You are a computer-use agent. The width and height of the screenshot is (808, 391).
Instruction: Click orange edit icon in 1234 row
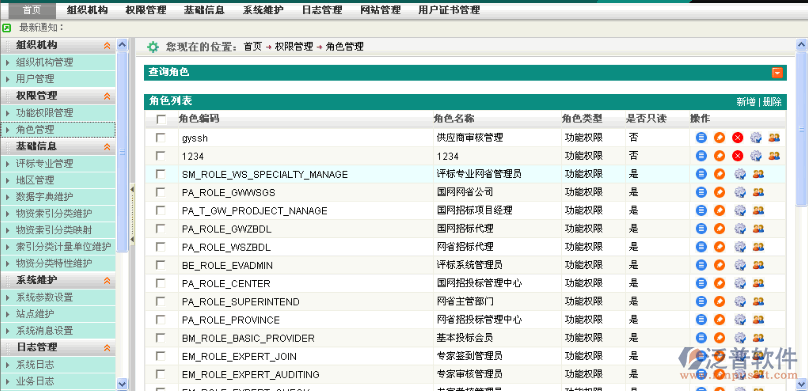click(719, 156)
